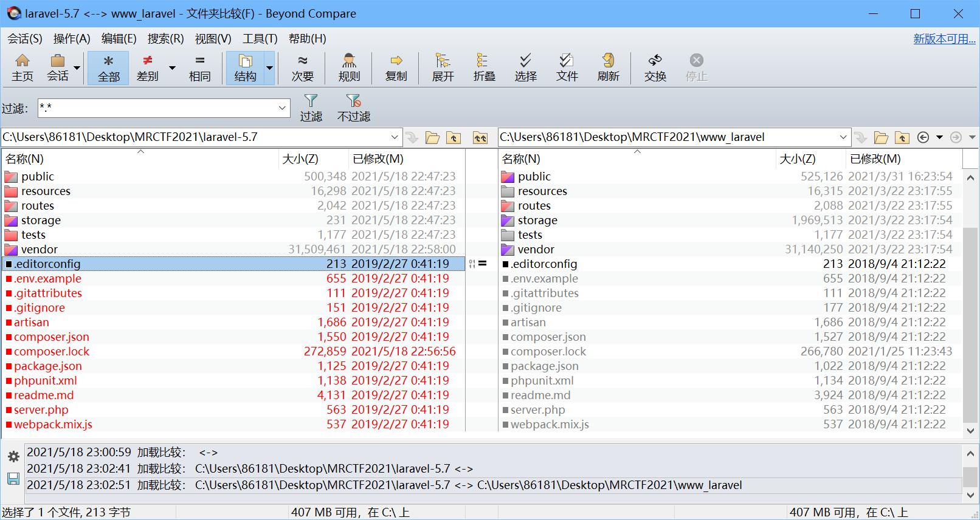Refresh the comparison with 刷新
This screenshot has width=980, height=520.
click(x=608, y=67)
